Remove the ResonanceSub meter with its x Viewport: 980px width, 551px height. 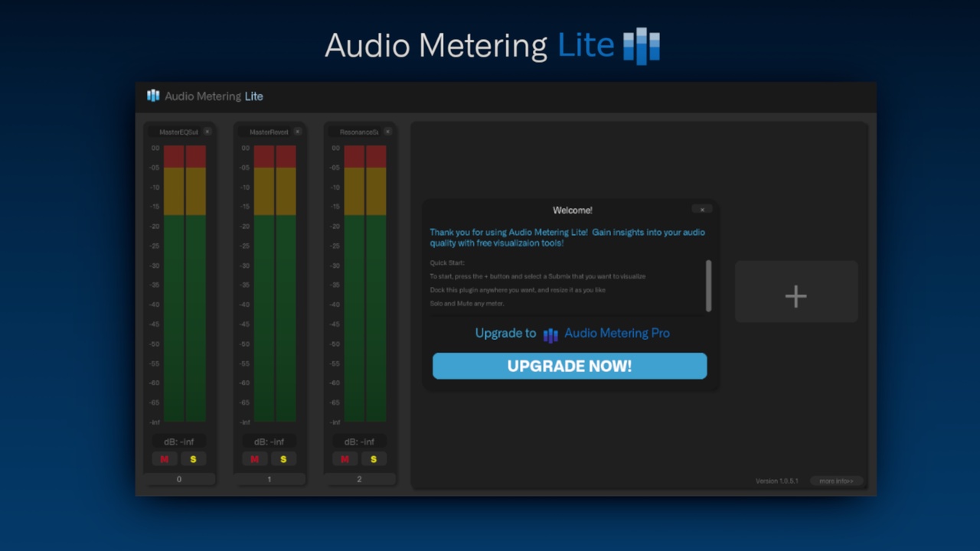pyautogui.click(x=387, y=132)
